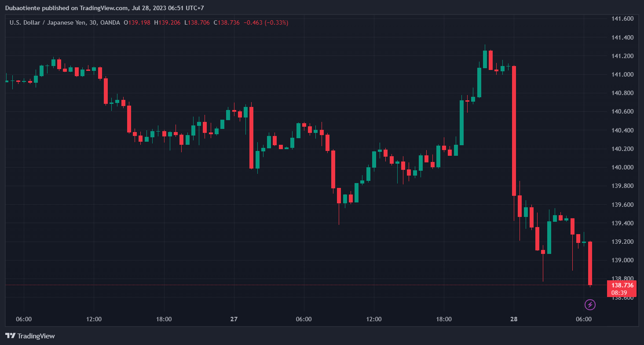
Task: Click the 140.000 price axis label
Action: point(622,167)
